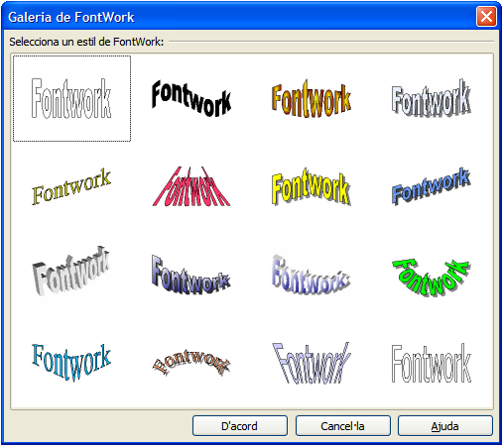The width and height of the screenshot is (504, 446).
Task: Select the dark blue 3D Fontwork style
Action: pyautogui.click(x=191, y=275)
